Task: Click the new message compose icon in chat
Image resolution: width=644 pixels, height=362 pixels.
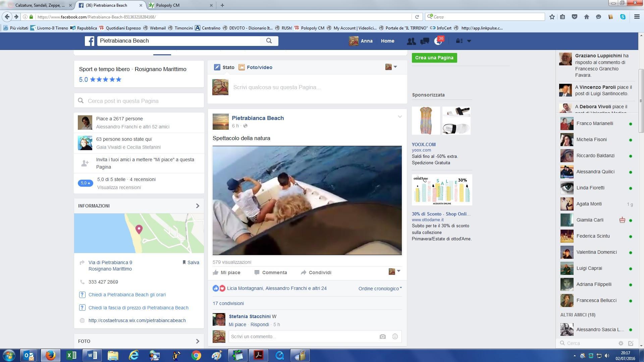Action: 631,343
